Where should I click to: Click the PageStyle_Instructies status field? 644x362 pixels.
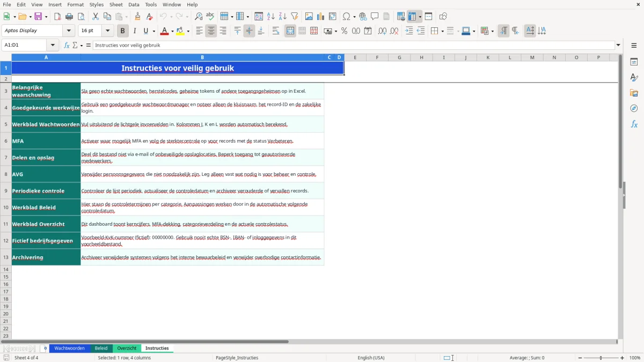(x=237, y=358)
